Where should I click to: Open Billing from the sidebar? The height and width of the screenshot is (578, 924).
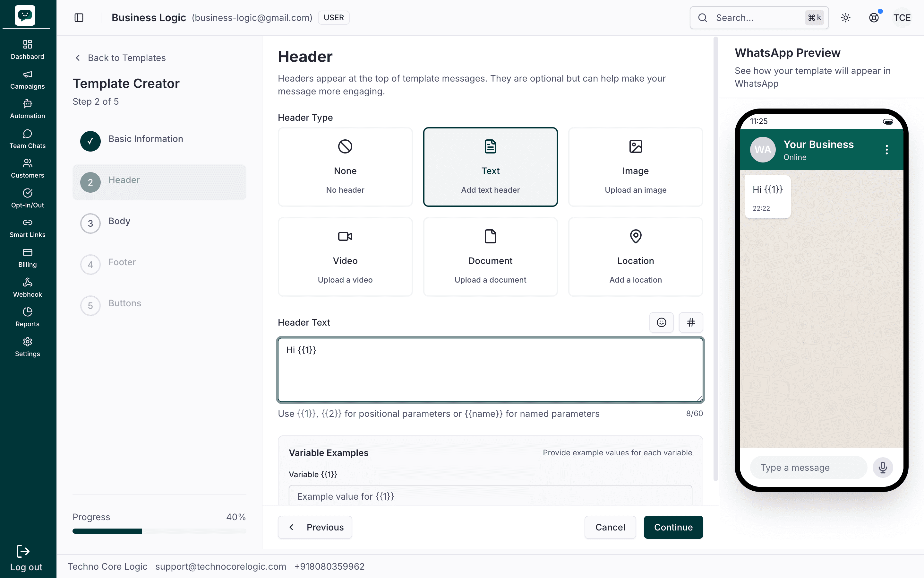tap(28, 258)
